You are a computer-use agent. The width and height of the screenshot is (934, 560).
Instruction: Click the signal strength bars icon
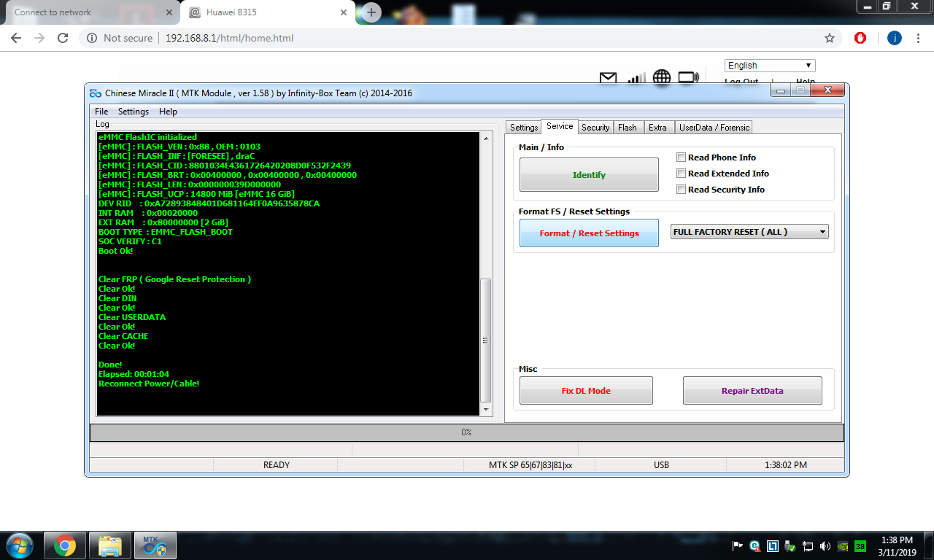coord(636,78)
